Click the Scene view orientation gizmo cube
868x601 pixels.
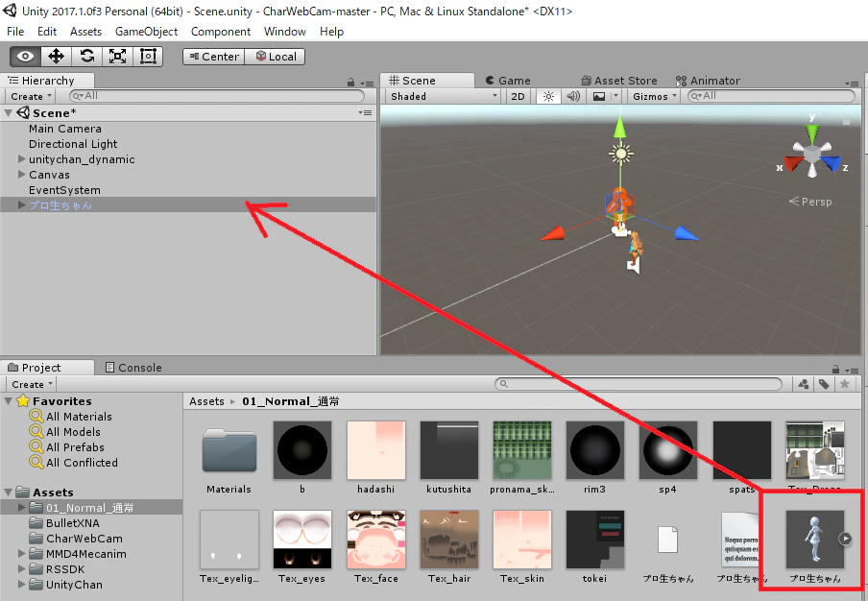(811, 154)
